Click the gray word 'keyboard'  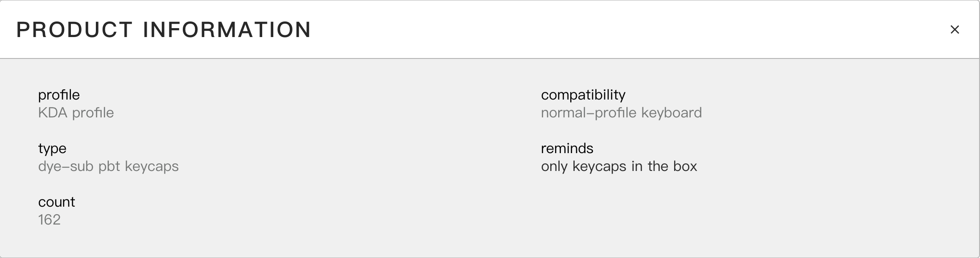pyautogui.click(x=671, y=112)
